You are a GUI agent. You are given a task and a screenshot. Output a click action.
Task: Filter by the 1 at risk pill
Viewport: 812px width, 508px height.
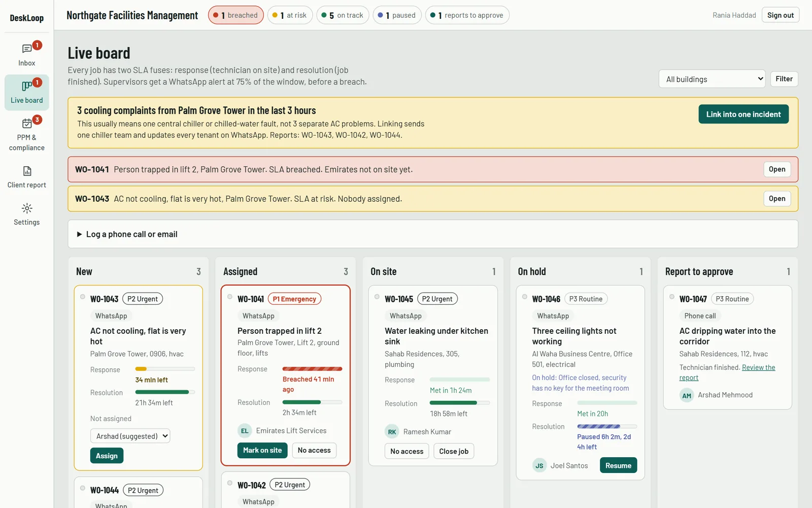[290, 15]
